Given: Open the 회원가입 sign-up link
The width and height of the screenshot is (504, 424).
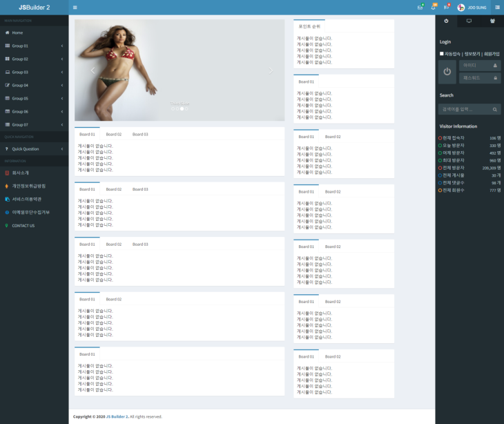Looking at the screenshot, I should coord(492,53).
